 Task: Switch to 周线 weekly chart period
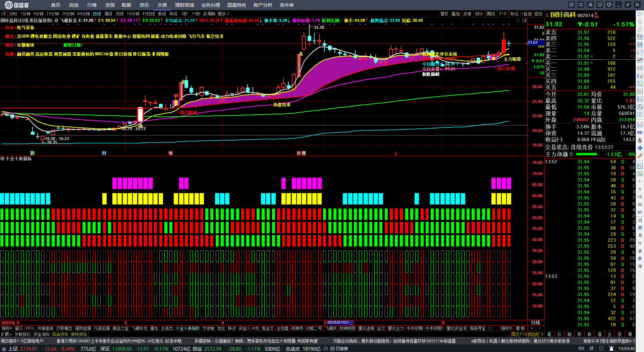click(x=108, y=14)
